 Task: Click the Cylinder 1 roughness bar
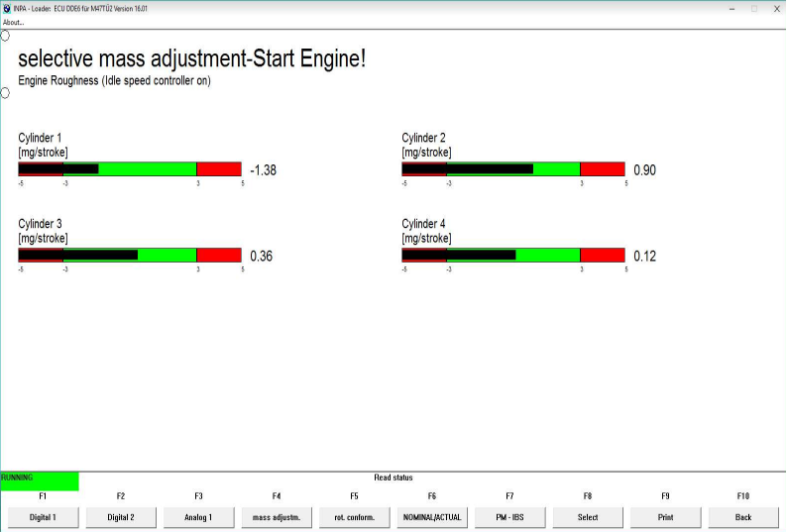click(x=130, y=169)
